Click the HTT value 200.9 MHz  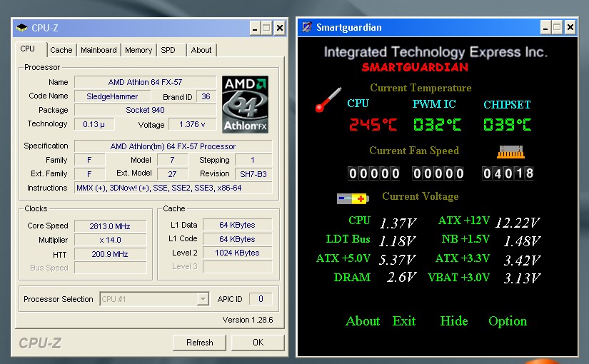[110, 254]
